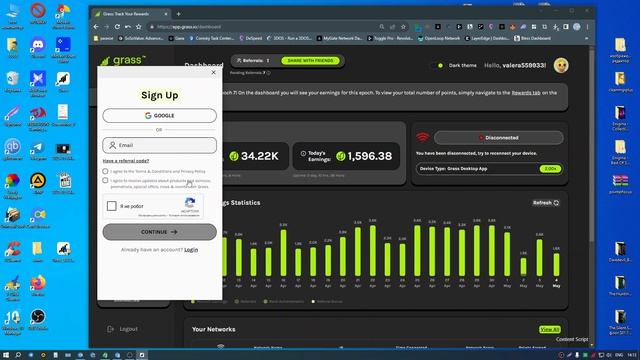The width and height of the screenshot is (640, 360).
Task: Expand the bookmarks bar overflow chevron
Action: pos(587,38)
